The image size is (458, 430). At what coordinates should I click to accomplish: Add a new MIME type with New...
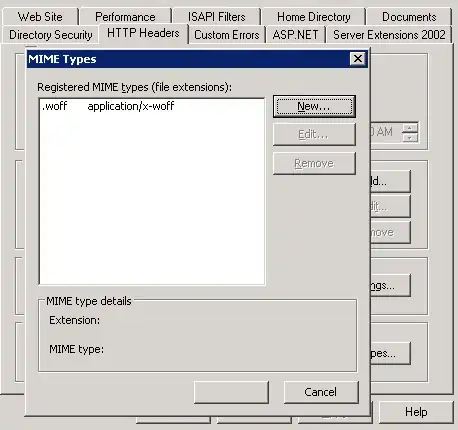(314, 106)
